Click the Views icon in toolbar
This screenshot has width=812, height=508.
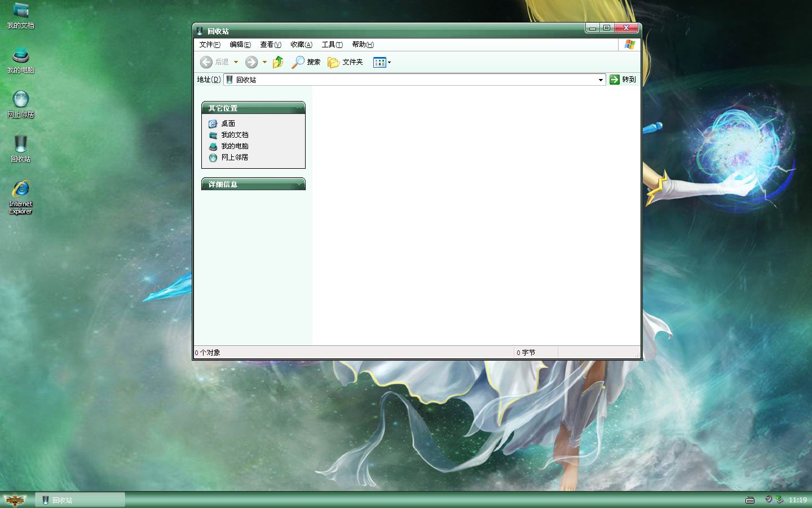(379, 62)
